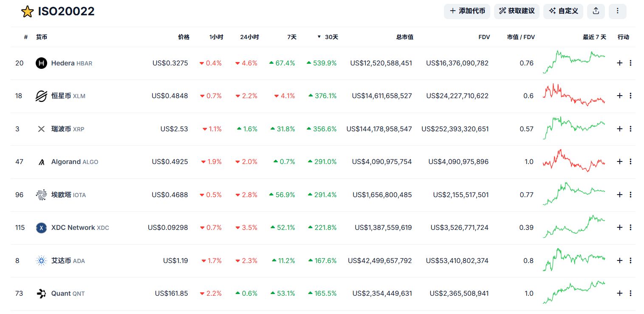Image resolution: width=644 pixels, height=314 pixels.
Task: Click the plus icon in the Algorand row
Action: (619, 162)
